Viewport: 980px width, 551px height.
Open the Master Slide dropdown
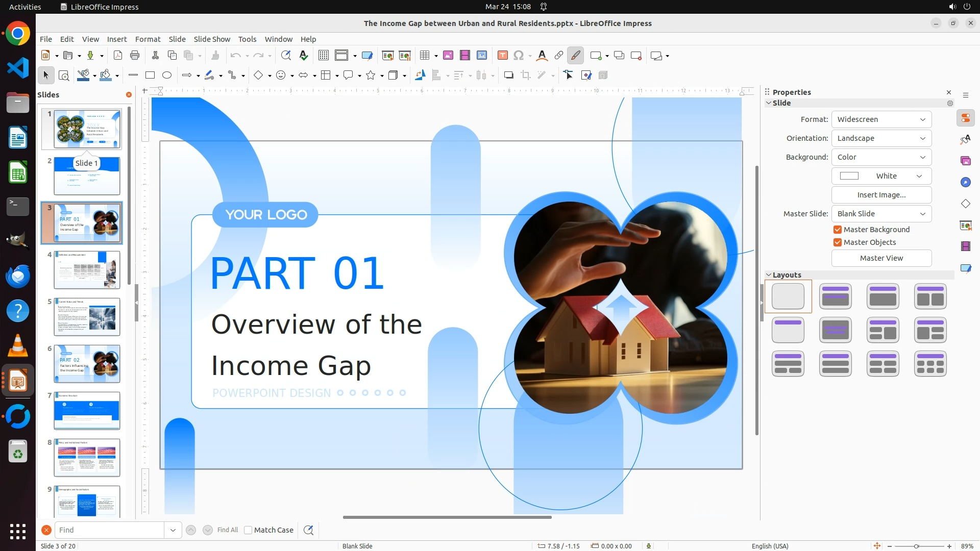coord(881,214)
